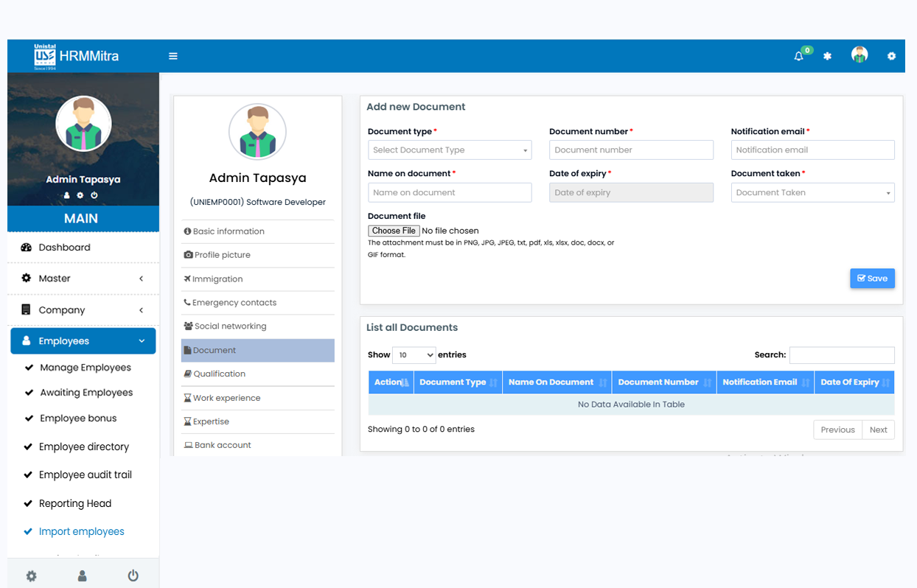Click the hamburger menu toggle icon
This screenshot has height=588, width=917.
(173, 56)
